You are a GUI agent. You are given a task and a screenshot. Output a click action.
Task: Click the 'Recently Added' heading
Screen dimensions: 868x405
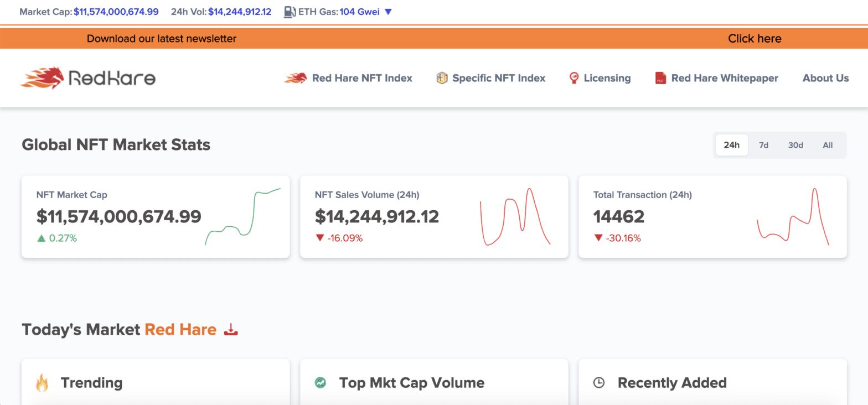pos(672,382)
